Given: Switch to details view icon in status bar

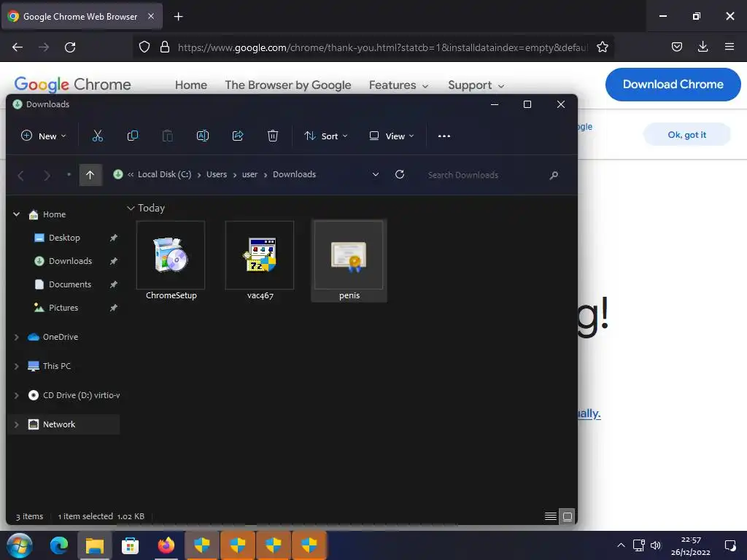Looking at the screenshot, I should point(551,516).
